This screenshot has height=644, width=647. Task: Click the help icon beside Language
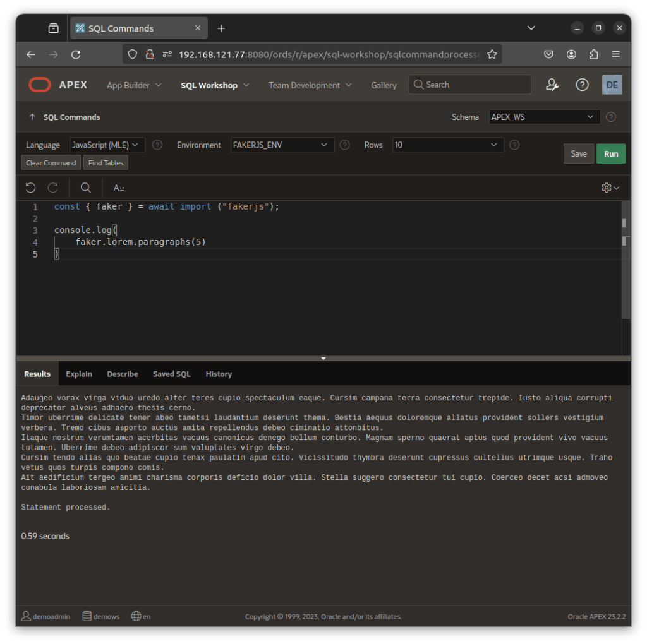click(157, 145)
